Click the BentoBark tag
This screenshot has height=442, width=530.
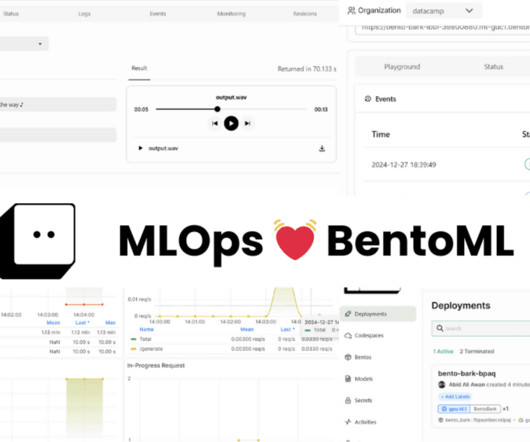point(485,409)
